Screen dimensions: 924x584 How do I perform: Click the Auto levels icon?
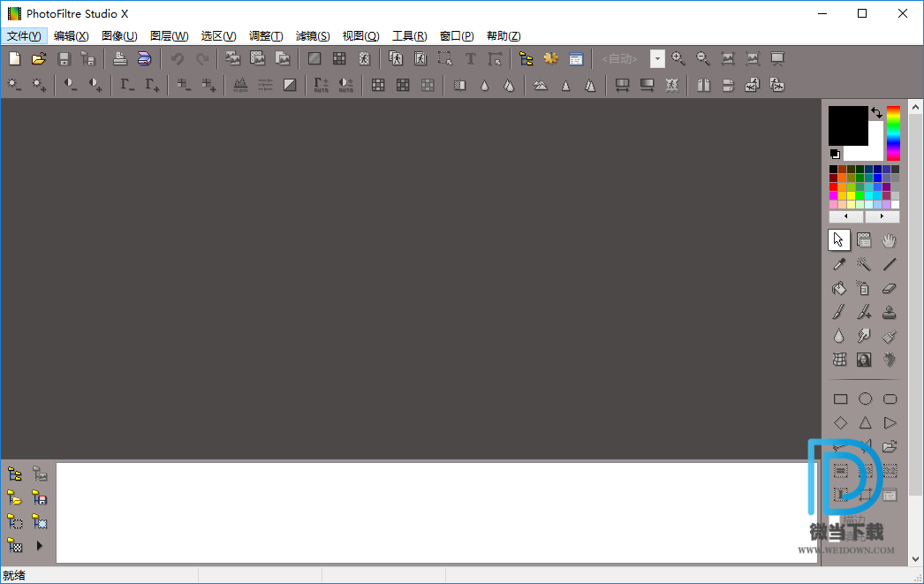[x=322, y=86]
